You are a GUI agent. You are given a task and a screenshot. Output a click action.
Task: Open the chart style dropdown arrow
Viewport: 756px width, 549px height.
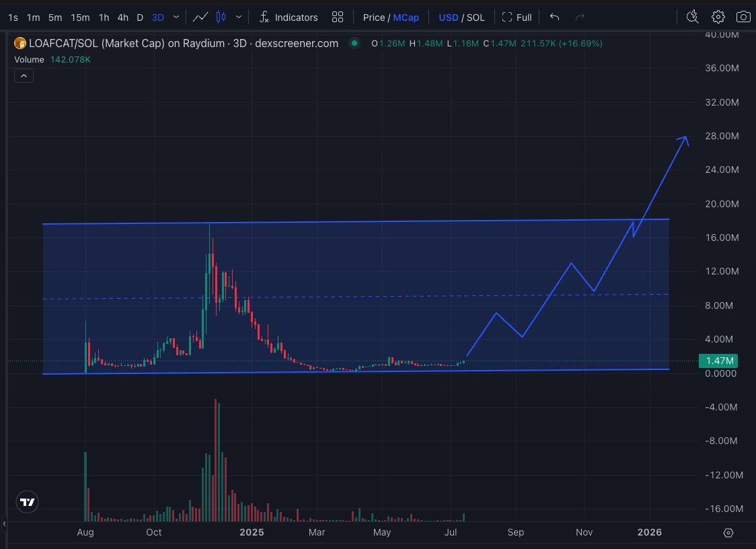[238, 17]
